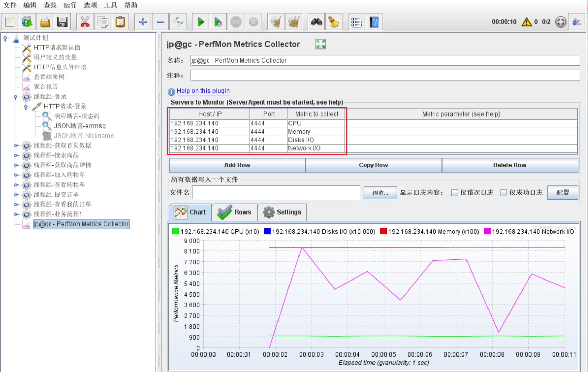Click the Add Row button
This screenshot has height=372, width=588.
237,165
